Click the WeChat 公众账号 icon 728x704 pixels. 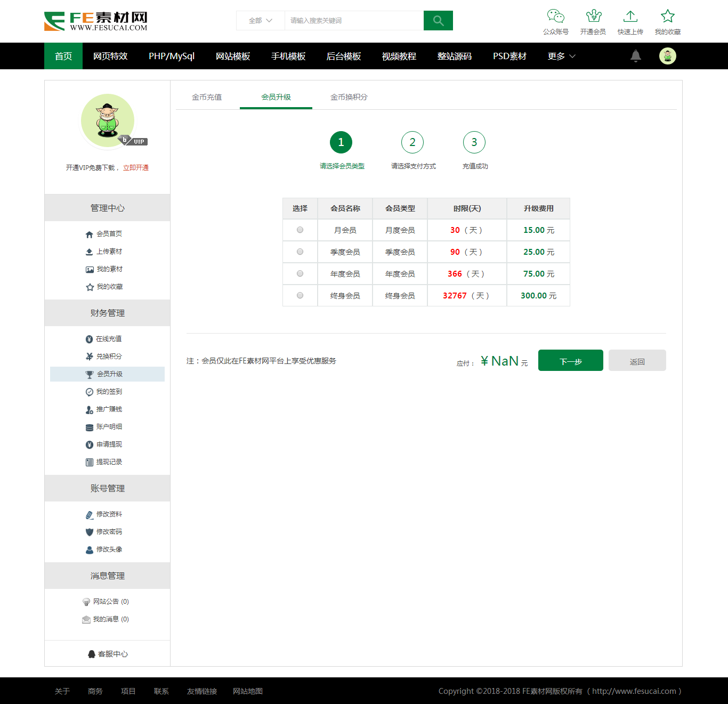pyautogui.click(x=555, y=16)
